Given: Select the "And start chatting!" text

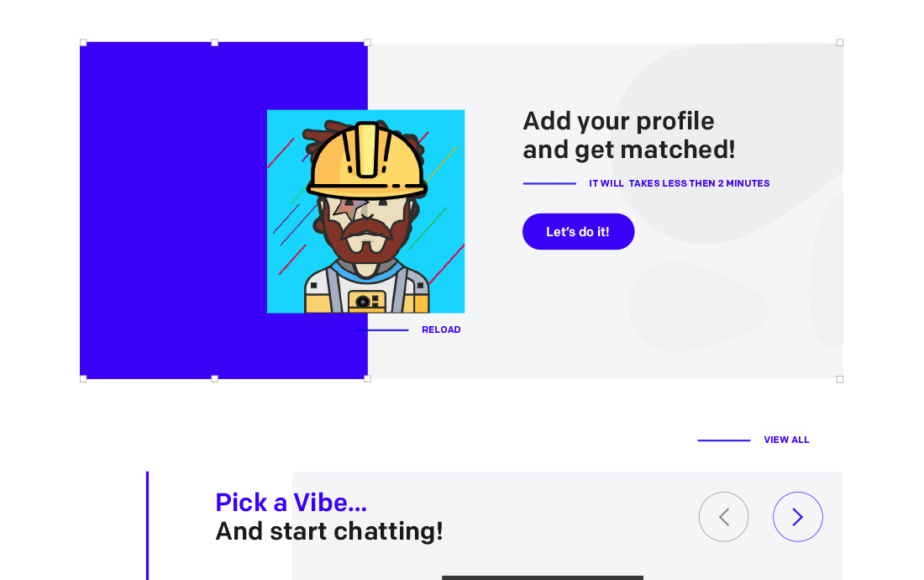Looking at the screenshot, I should [x=328, y=531].
